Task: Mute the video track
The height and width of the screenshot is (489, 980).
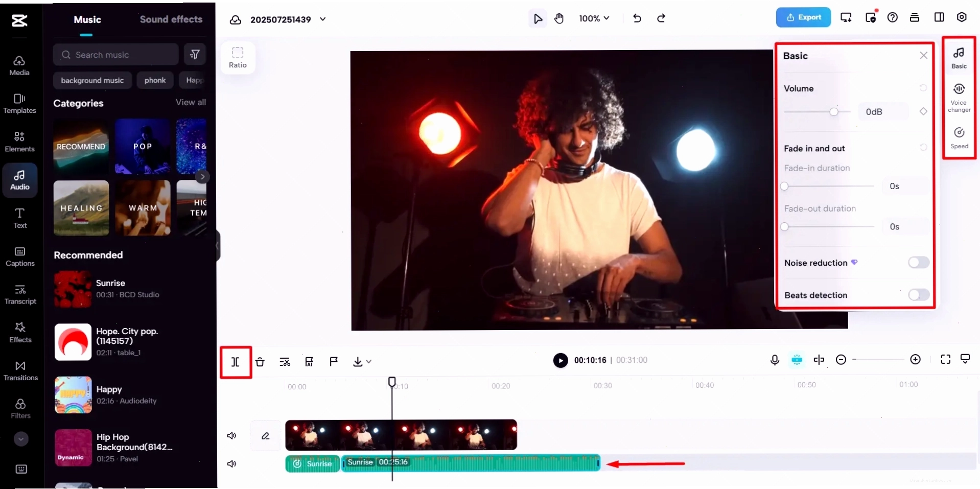Action: (231, 435)
